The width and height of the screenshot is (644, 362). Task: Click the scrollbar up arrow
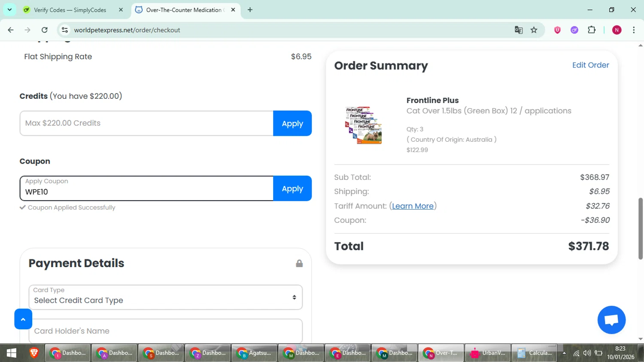640,45
